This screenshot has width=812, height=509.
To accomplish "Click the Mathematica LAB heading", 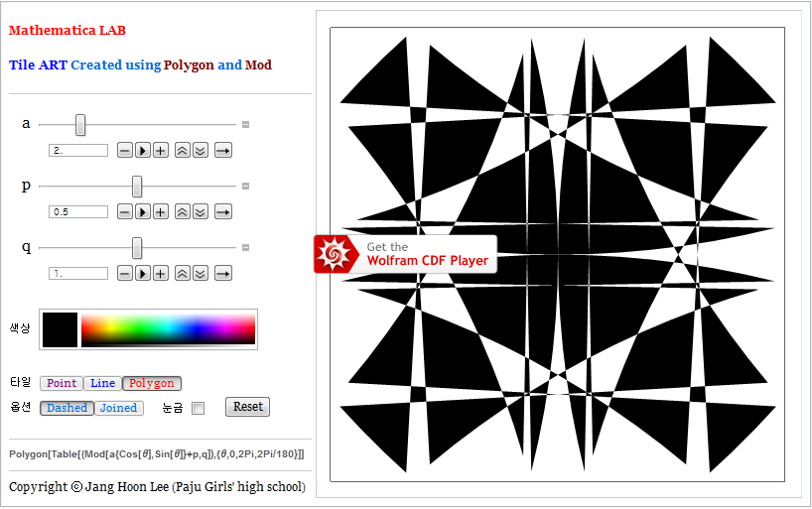I will (x=68, y=31).
